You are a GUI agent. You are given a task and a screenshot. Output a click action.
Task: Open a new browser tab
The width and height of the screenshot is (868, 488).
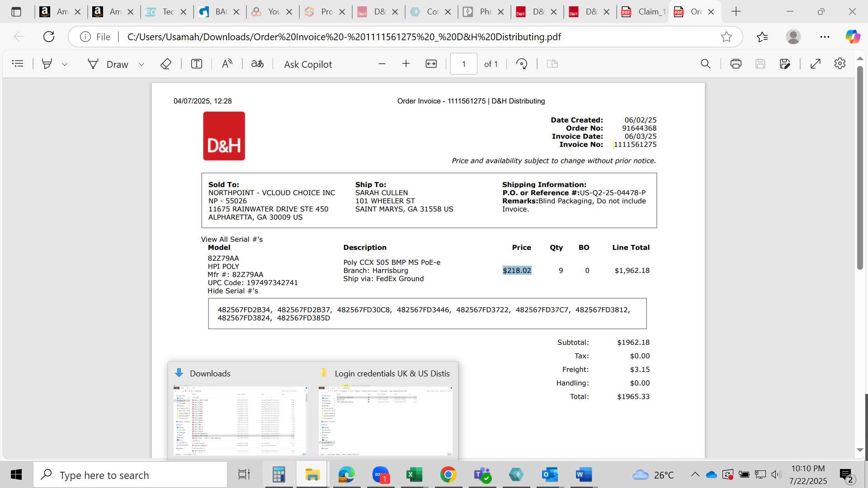(736, 12)
